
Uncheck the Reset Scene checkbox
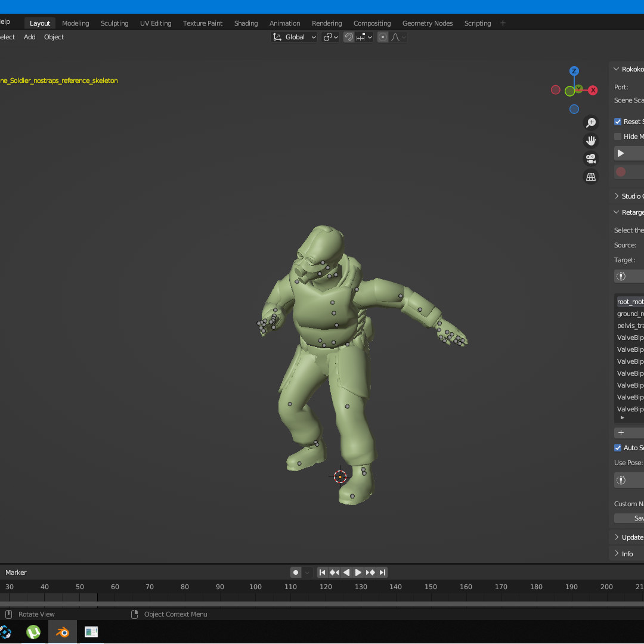[618, 121]
